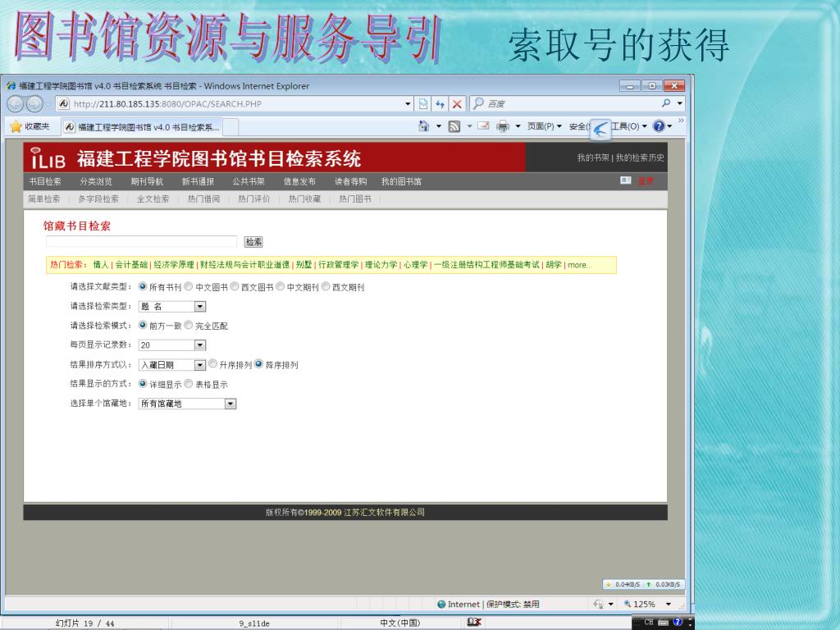Image resolution: width=840 pixels, height=630 pixels.
Task: Select the 表格显示 radio button
Action: tap(189, 384)
